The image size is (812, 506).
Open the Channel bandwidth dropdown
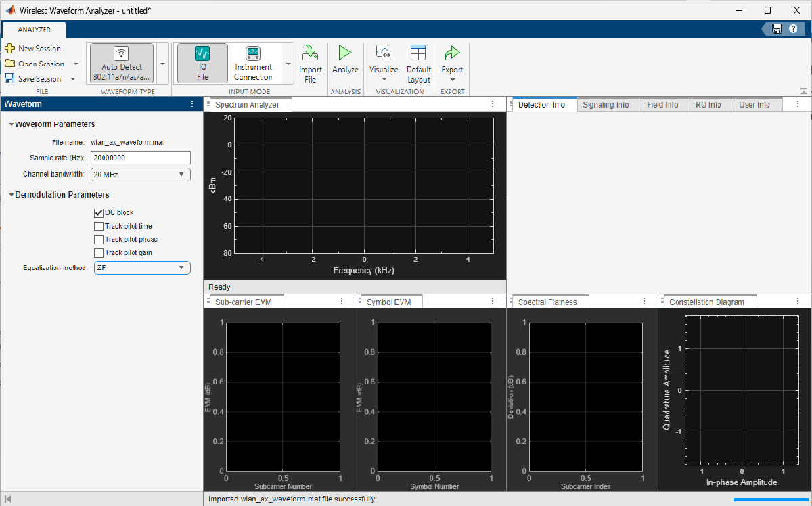tap(141, 175)
